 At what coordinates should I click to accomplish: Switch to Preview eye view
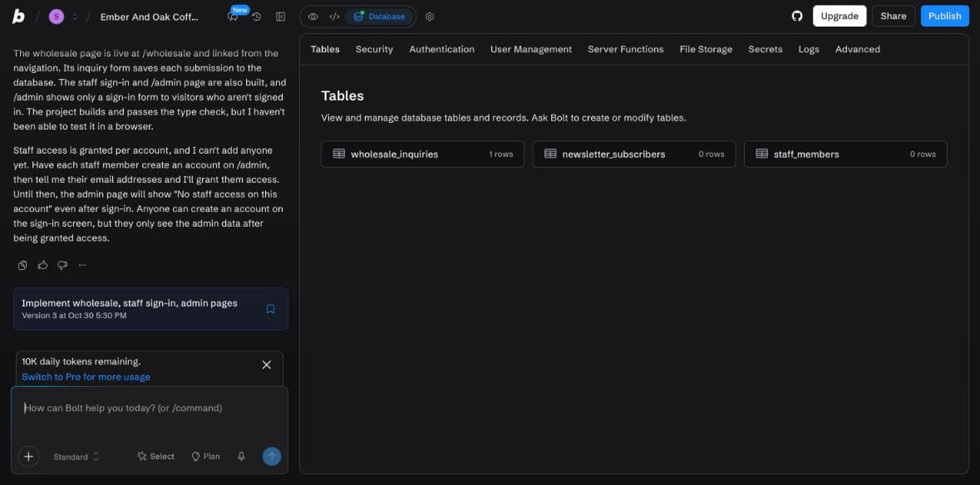(x=313, y=17)
